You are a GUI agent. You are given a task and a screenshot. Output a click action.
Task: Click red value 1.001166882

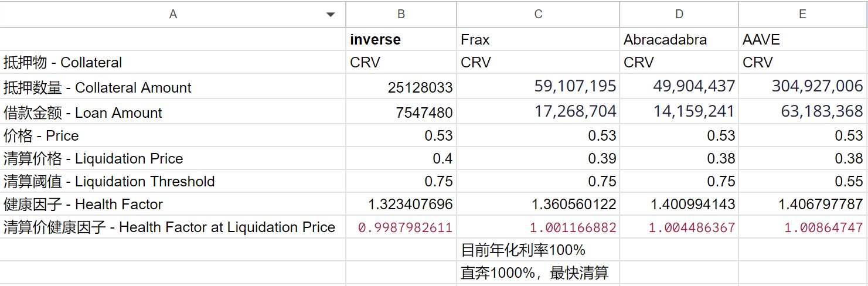[538, 227]
